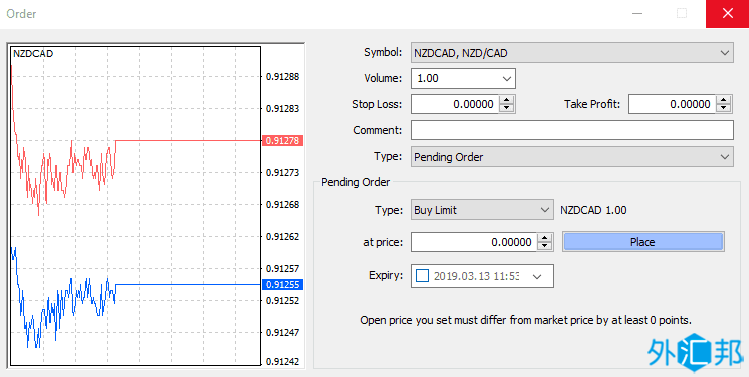This screenshot has height=377, width=749.
Task: Open the order Type dropdown showing Pending Order
Action: 572,157
